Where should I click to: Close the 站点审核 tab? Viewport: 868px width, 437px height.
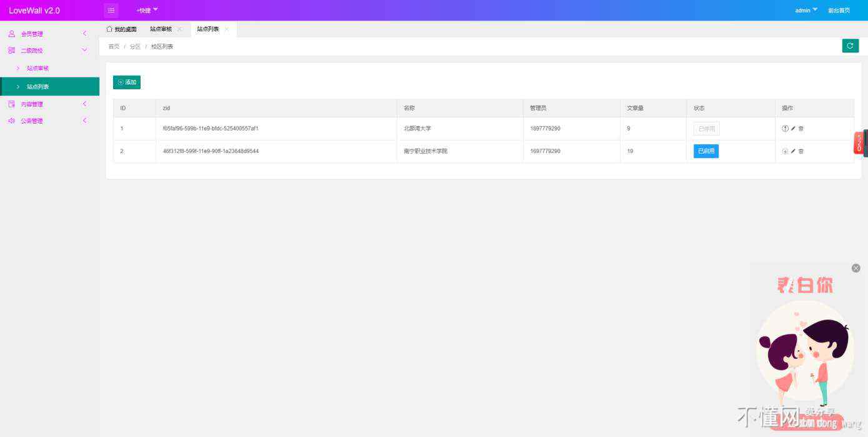click(179, 29)
